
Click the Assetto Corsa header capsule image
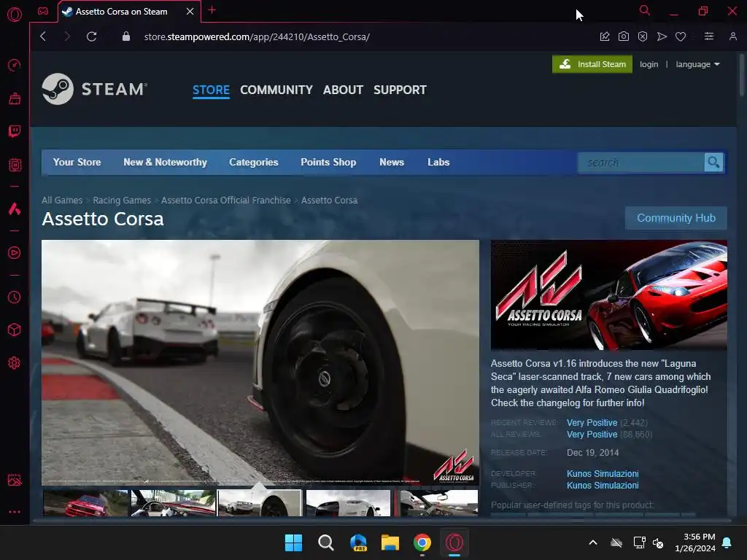(609, 295)
